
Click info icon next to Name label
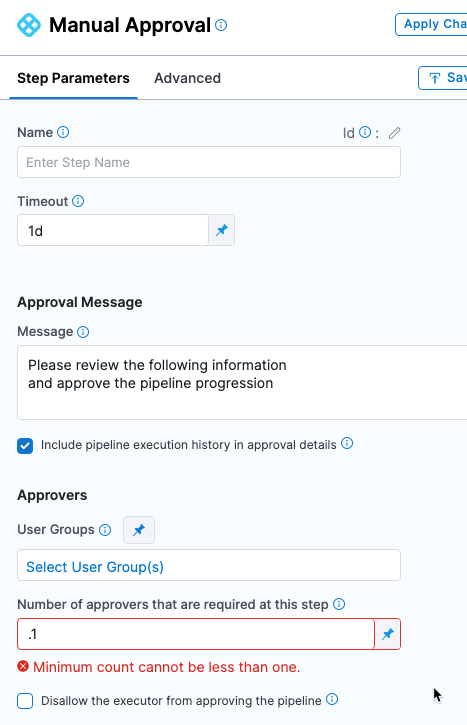[63, 132]
